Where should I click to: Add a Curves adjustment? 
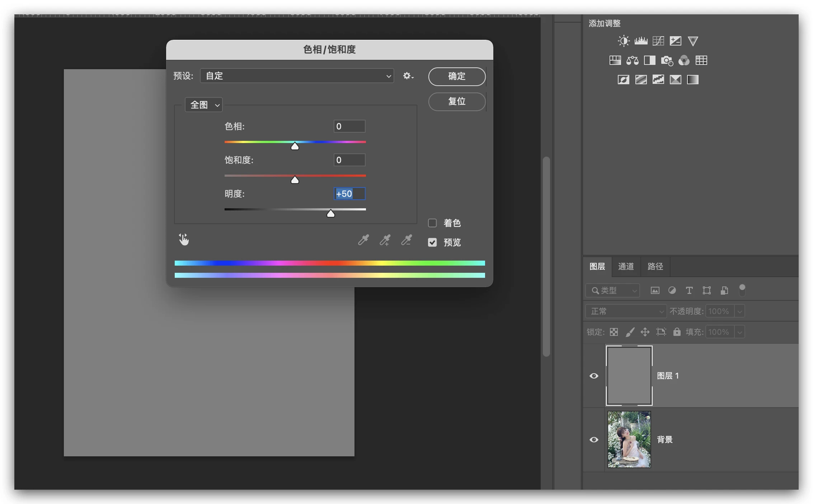click(658, 41)
